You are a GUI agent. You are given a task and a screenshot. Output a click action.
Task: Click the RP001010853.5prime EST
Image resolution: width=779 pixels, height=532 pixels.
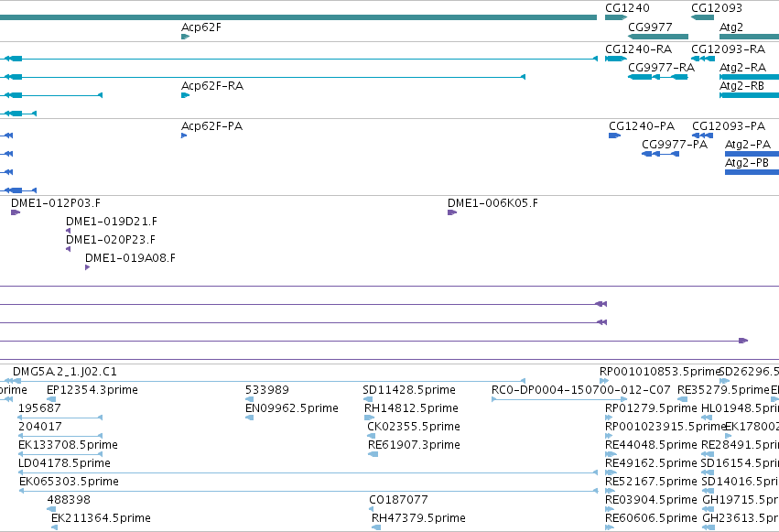tap(604, 381)
